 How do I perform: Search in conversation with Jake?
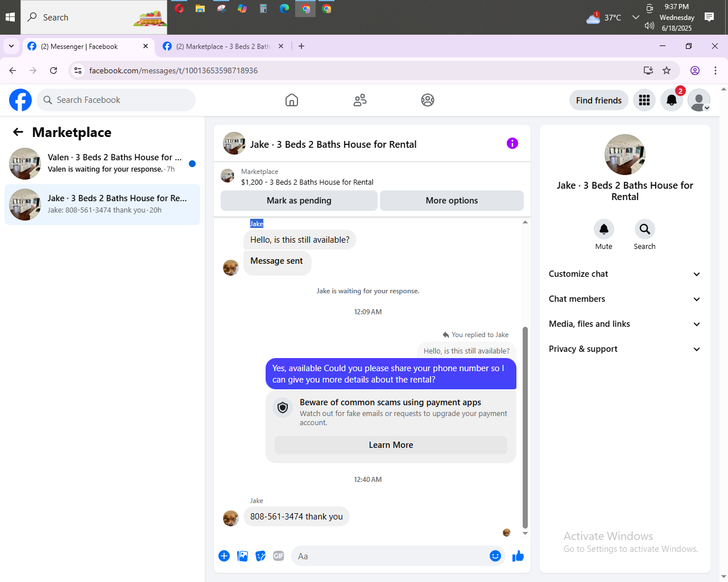coord(645,229)
